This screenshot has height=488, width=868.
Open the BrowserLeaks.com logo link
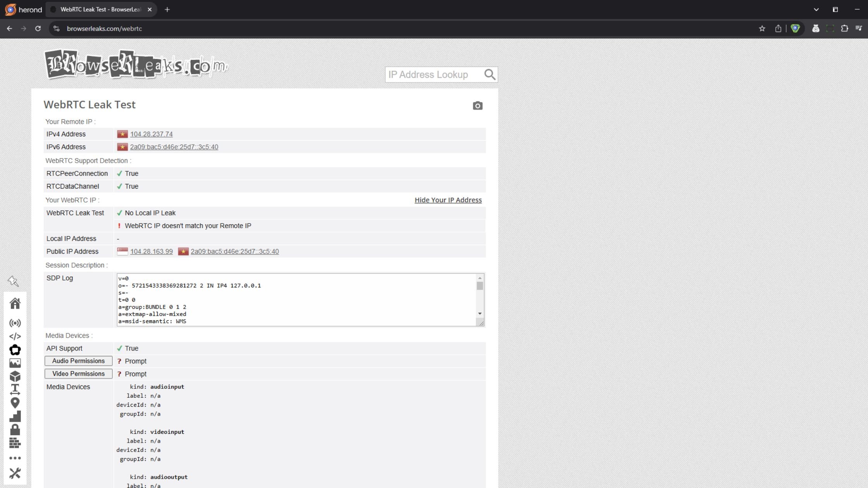pos(136,64)
